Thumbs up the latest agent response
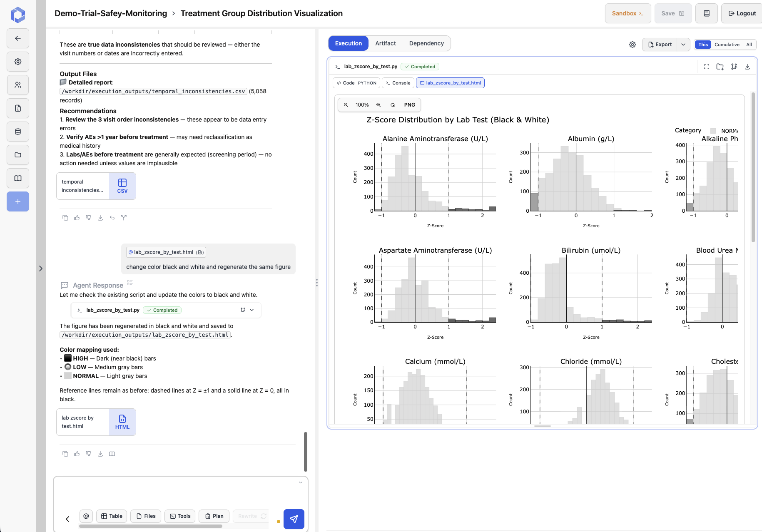The width and height of the screenshot is (762, 532). pos(77,454)
